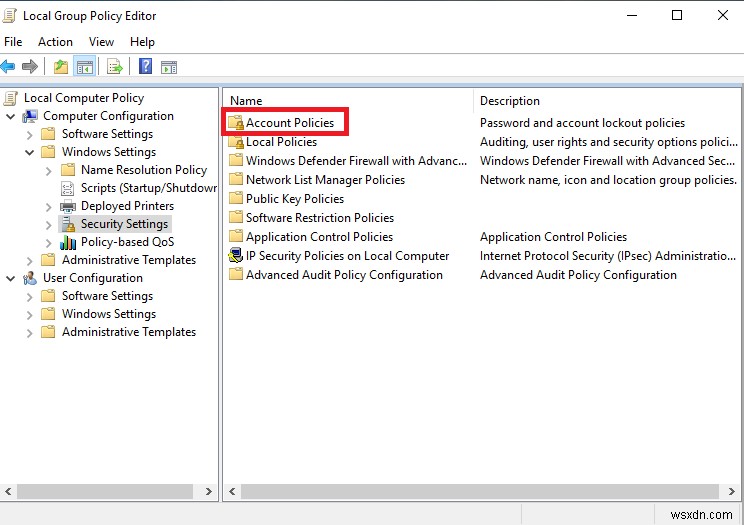Image resolution: width=744 pixels, height=525 pixels.
Task: Click the Export List toolbar icon
Action: point(114,66)
